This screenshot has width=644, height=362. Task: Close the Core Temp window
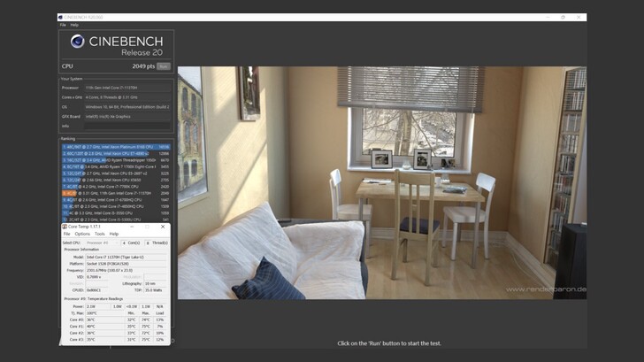point(163,227)
